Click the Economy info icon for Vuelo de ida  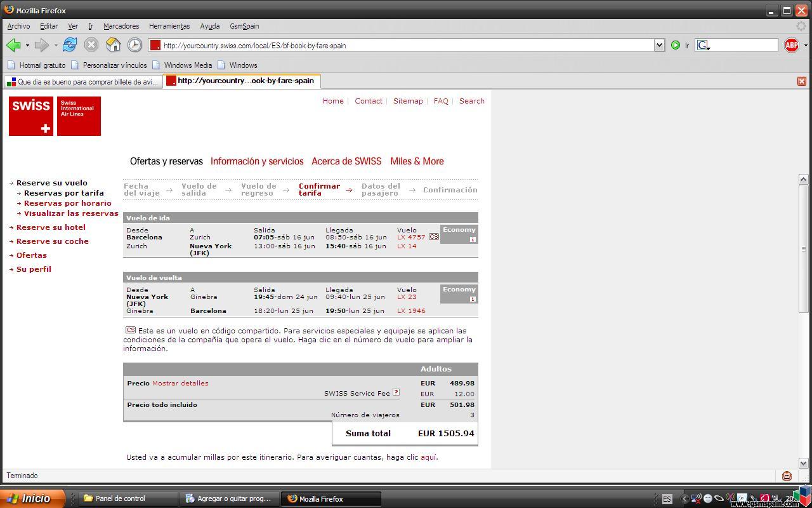[x=473, y=239]
